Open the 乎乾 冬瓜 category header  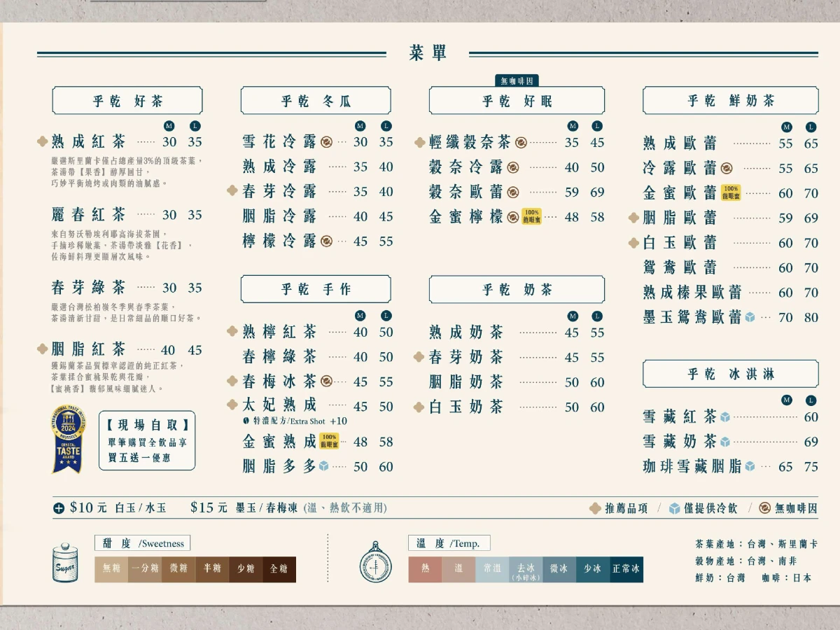click(x=316, y=101)
